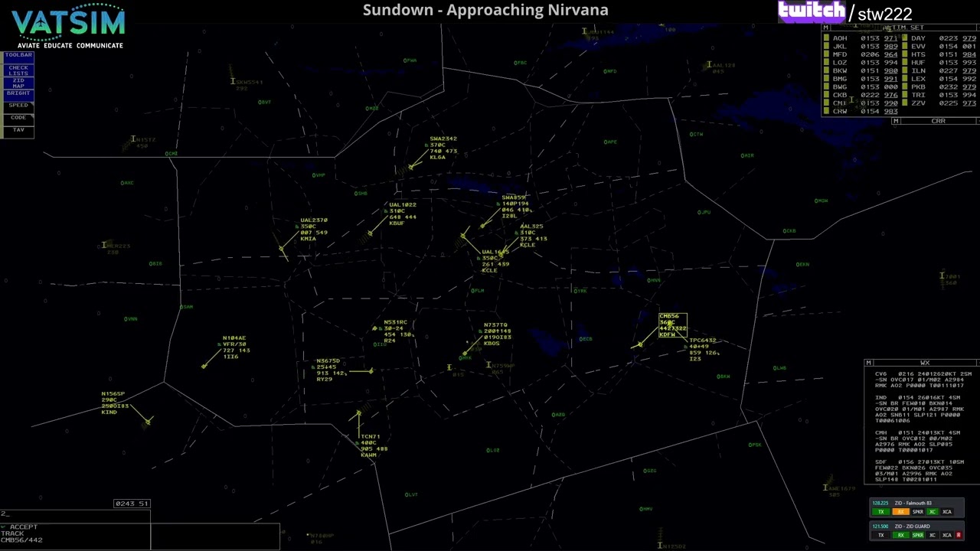Toggle XC on 128.225 Falmouth frequency
The height and width of the screenshot is (551, 980).
click(x=933, y=511)
